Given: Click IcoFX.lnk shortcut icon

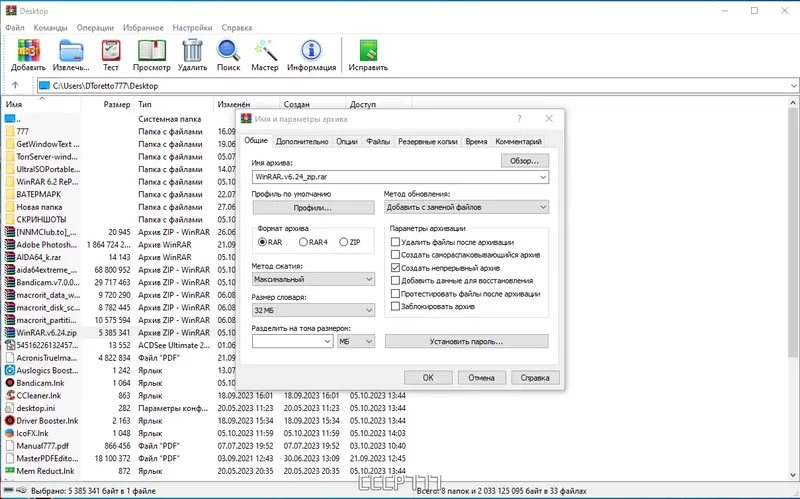Looking at the screenshot, I should pos(10,433).
